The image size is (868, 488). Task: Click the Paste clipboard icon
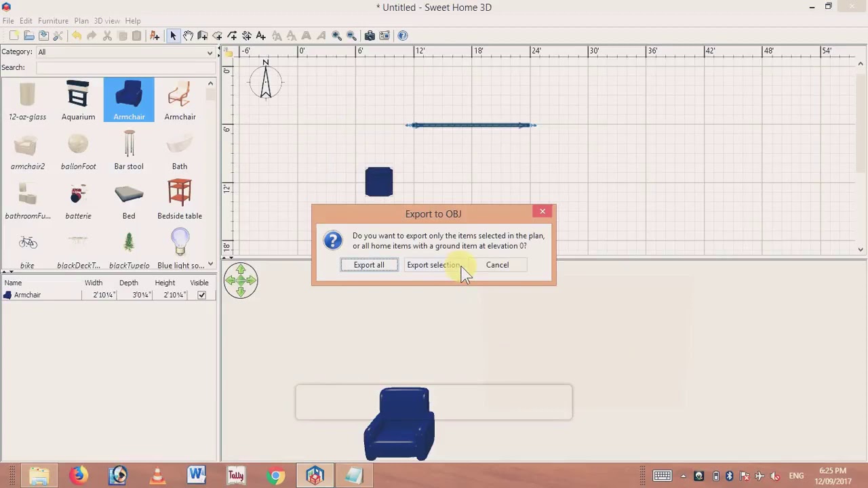(x=136, y=36)
